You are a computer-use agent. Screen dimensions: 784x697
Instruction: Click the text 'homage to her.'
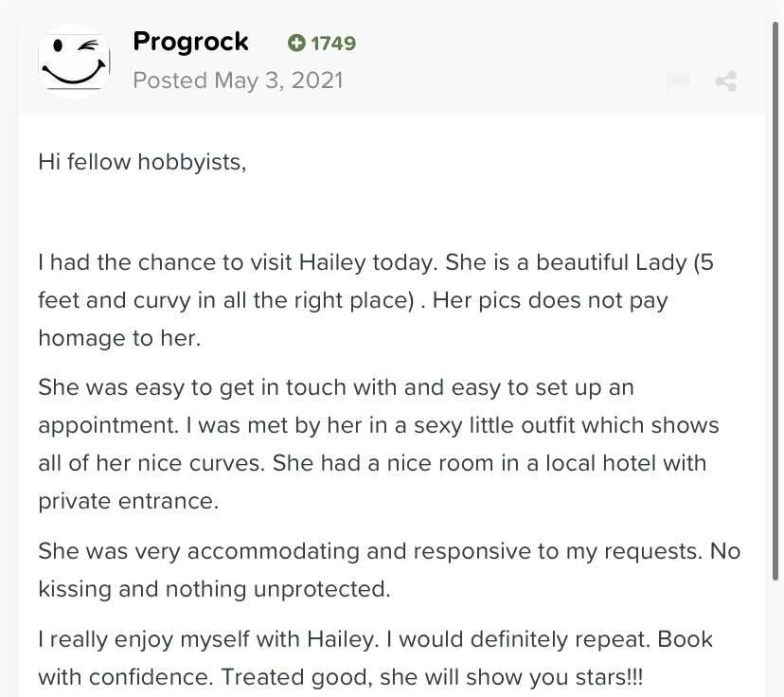119,338
